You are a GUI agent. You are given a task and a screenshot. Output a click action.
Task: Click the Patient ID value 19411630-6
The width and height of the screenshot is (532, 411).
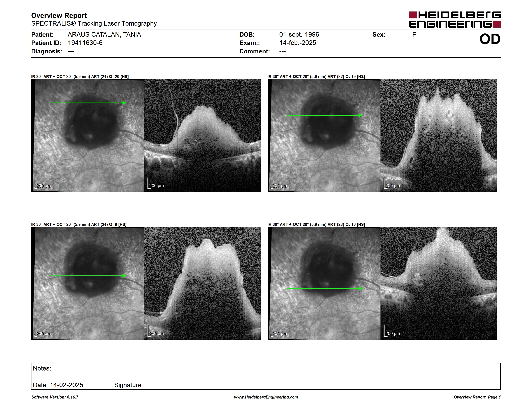85,43
